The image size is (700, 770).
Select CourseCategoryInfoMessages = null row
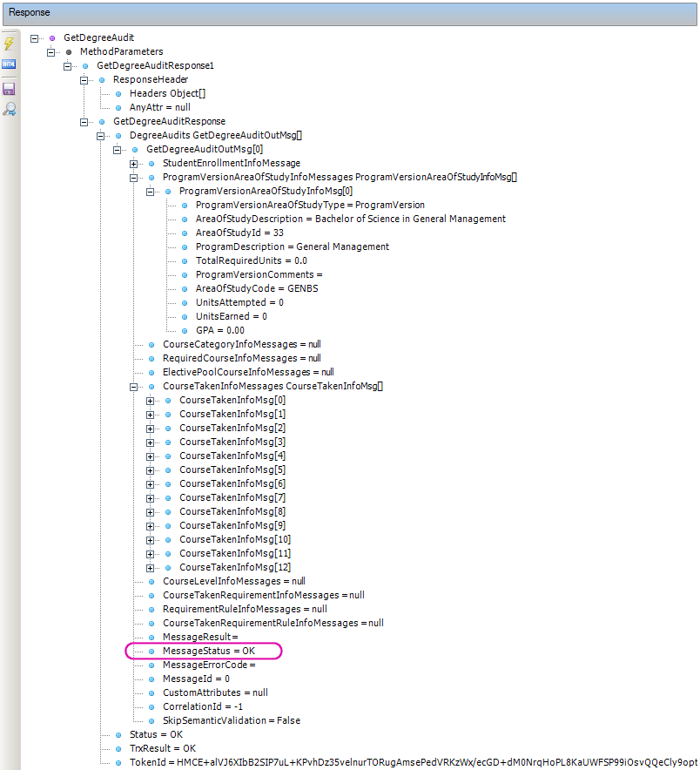coord(241,344)
